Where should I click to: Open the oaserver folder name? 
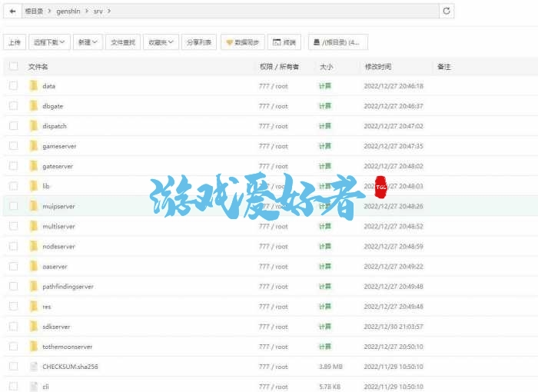click(55, 267)
